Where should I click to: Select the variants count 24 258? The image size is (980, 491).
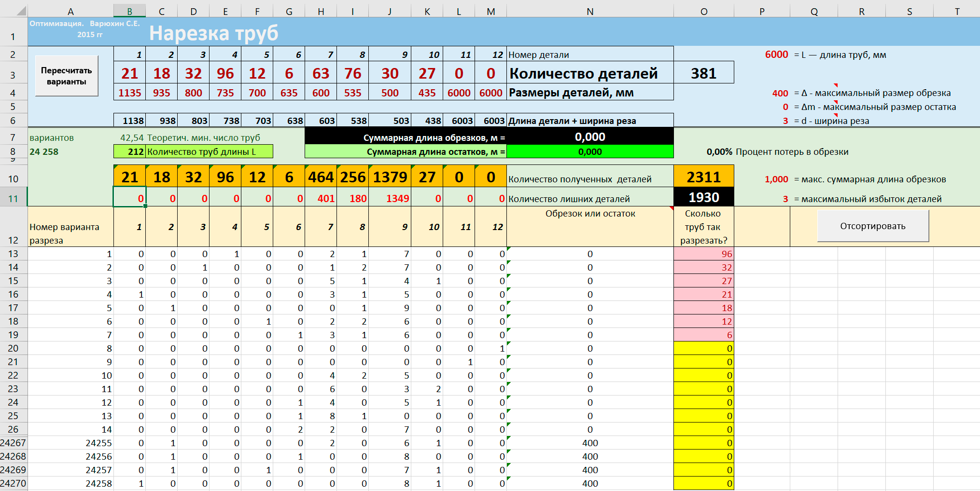[x=44, y=151]
